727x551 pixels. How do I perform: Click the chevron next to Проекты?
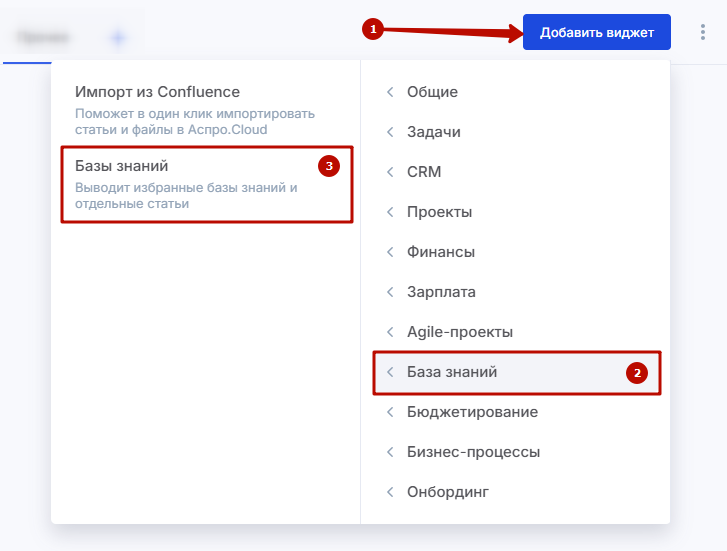click(390, 212)
